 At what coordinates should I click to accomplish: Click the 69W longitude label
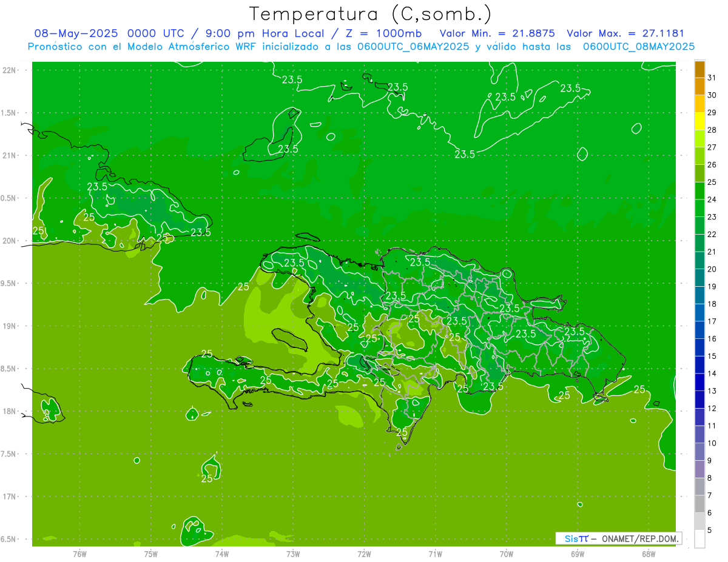click(x=577, y=554)
